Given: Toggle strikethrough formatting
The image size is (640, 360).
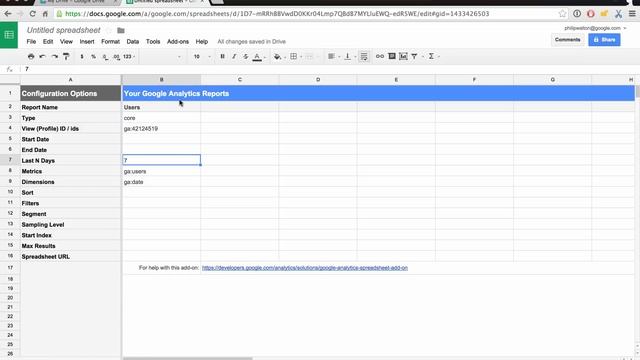Looking at the screenshot, I should click(x=246, y=56).
